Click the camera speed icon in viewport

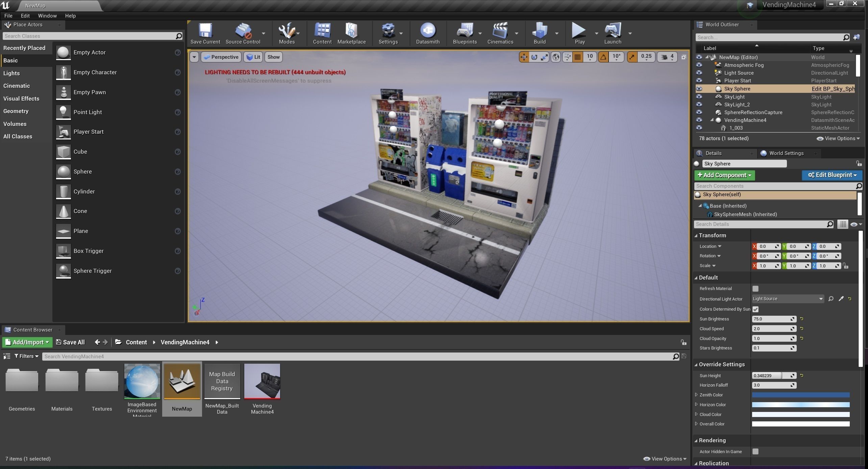click(664, 57)
